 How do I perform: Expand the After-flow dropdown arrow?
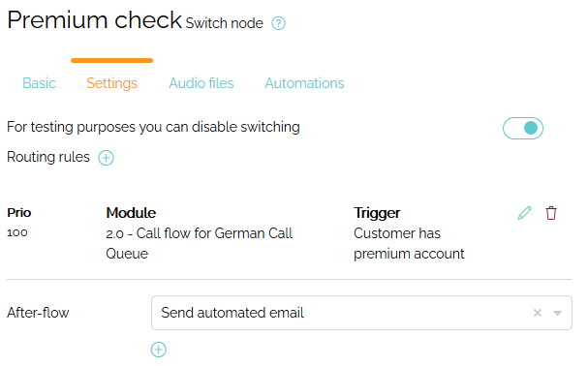click(x=557, y=313)
